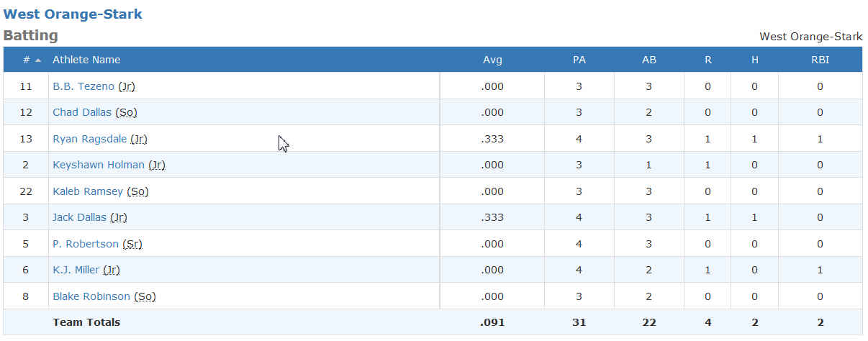Select jersey number 13 cell

click(26, 139)
